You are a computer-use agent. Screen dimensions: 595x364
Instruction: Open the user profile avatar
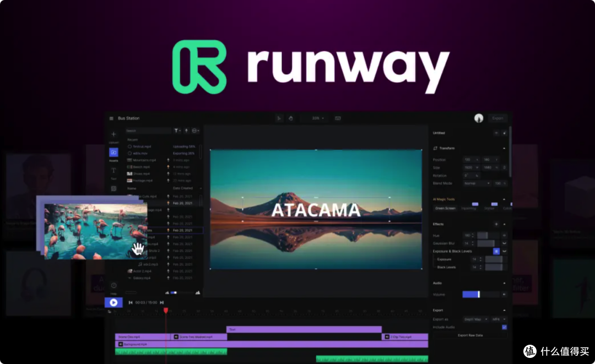click(x=479, y=118)
